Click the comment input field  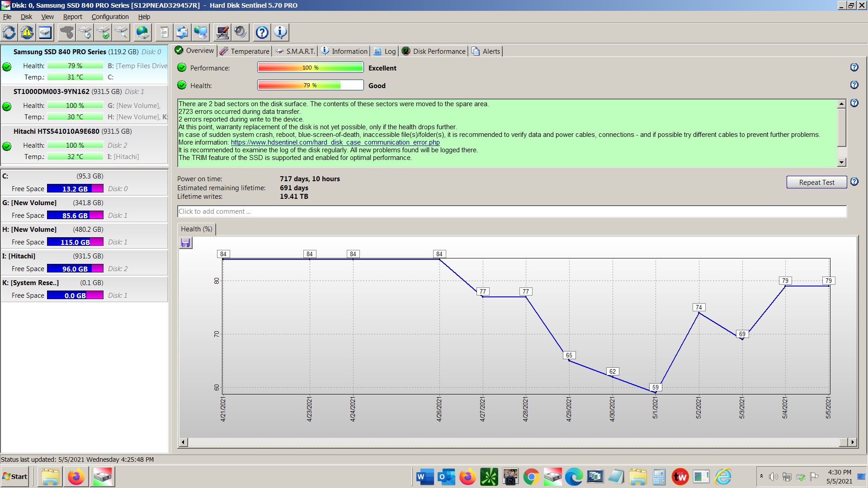click(x=512, y=211)
